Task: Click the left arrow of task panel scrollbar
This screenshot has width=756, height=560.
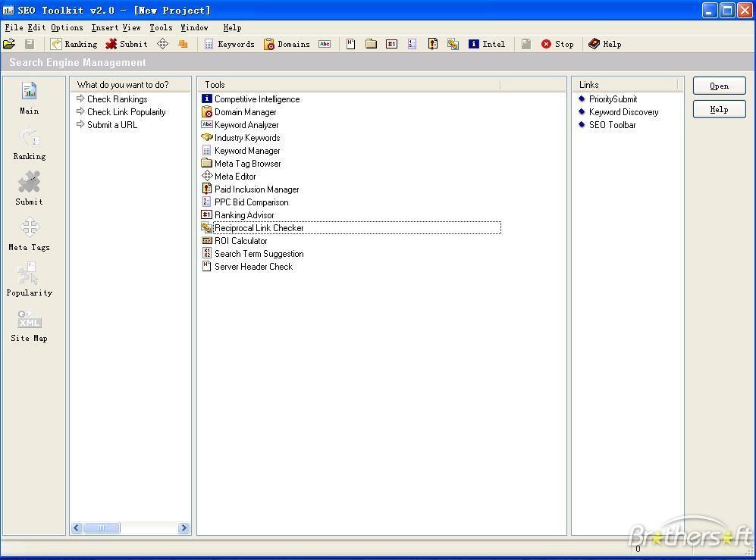Action: (x=77, y=527)
